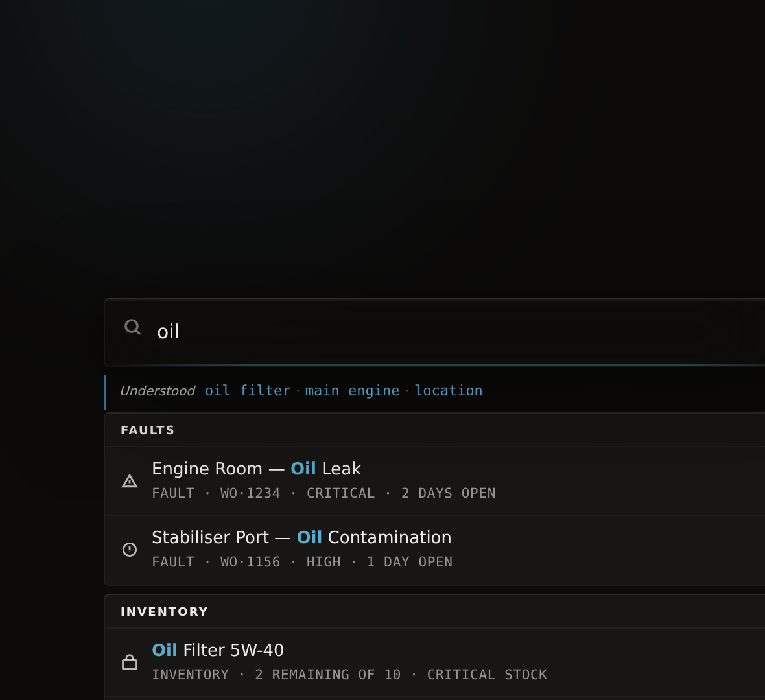Click the warning triangle beside Engine Room fault
Viewport: 765px width, 700px height.
pyautogui.click(x=130, y=482)
